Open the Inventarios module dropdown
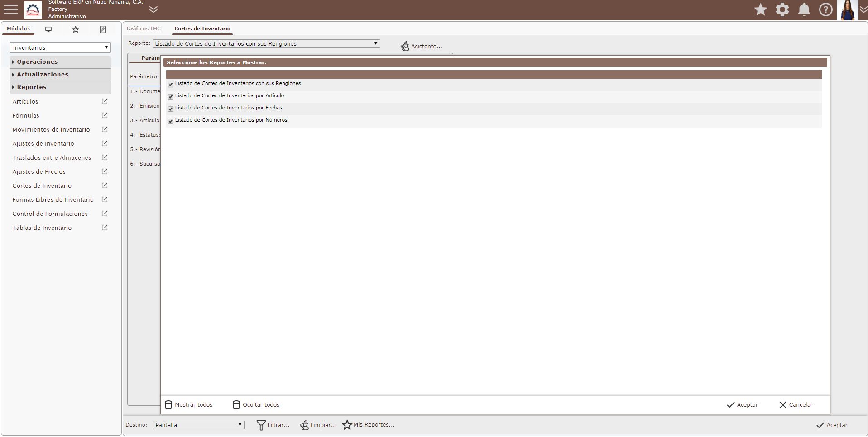This screenshot has width=868, height=437. [60, 47]
